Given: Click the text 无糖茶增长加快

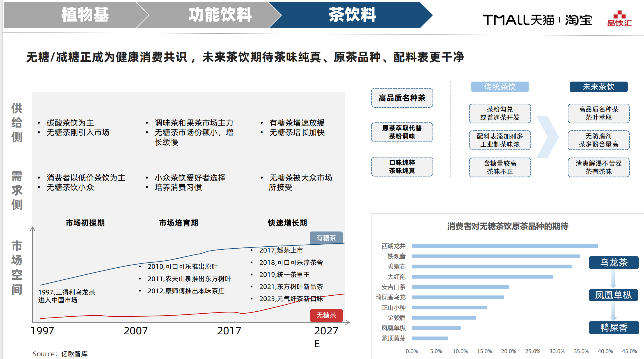Looking at the screenshot, I should click(297, 132).
